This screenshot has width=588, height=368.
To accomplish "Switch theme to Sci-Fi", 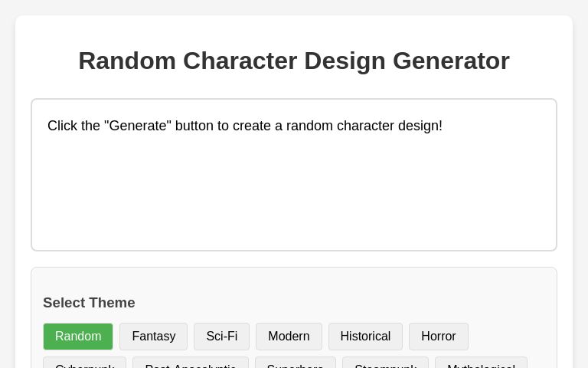I will point(221,337).
